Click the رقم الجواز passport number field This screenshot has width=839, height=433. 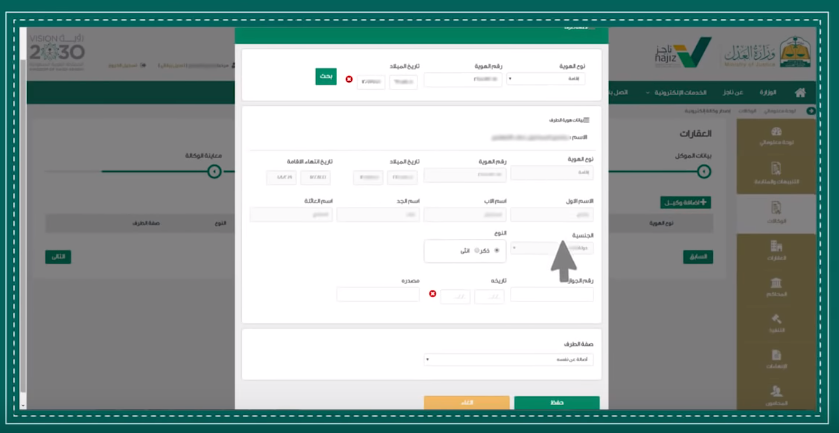pyautogui.click(x=551, y=295)
